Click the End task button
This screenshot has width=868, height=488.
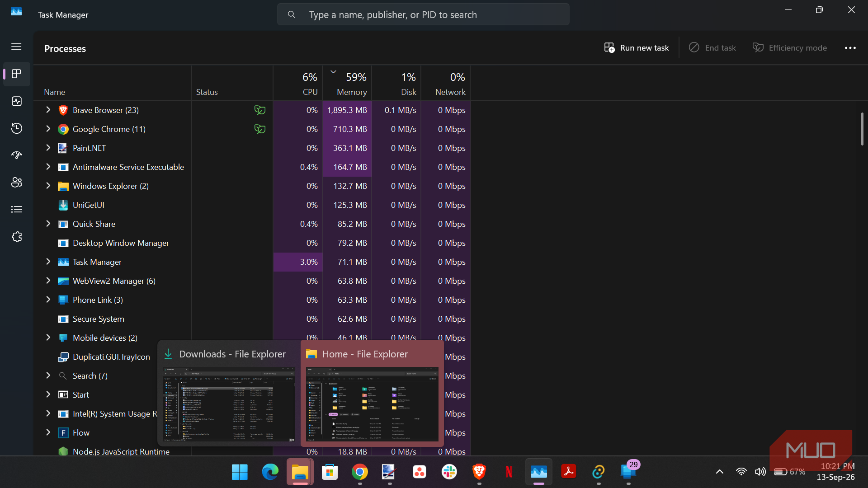pyautogui.click(x=712, y=48)
